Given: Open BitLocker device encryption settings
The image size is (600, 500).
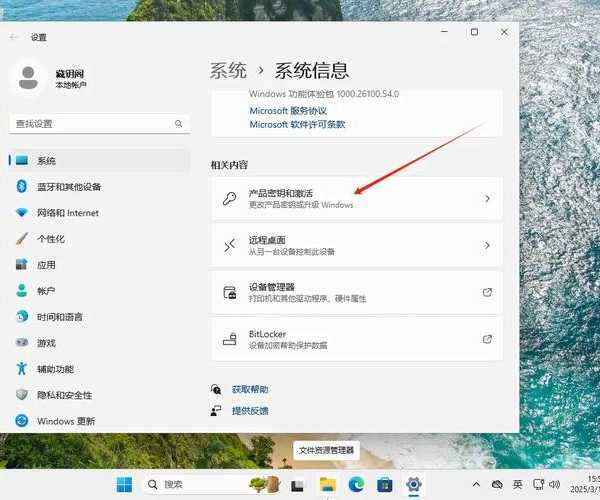Looking at the screenshot, I should [x=355, y=338].
